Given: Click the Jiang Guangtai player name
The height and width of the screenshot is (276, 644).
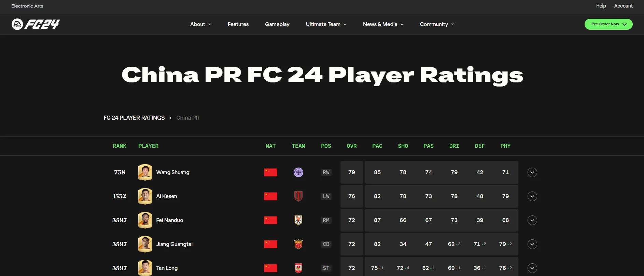Looking at the screenshot, I should click(174, 244).
